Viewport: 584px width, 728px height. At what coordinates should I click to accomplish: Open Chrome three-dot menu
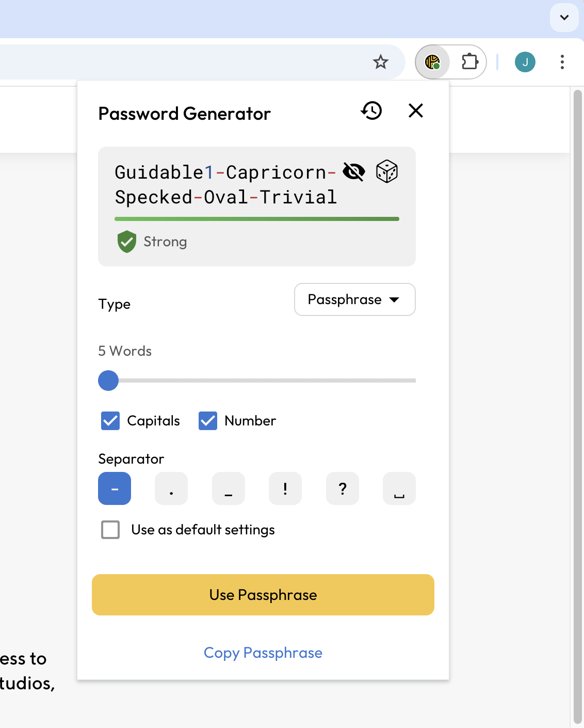coord(562,62)
